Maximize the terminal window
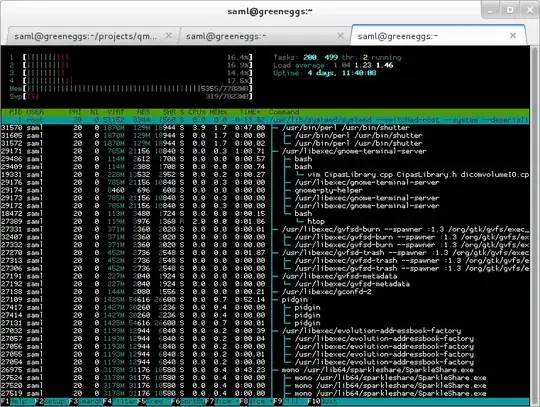The width and height of the screenshot is (540, 407). tap(510, 10)
